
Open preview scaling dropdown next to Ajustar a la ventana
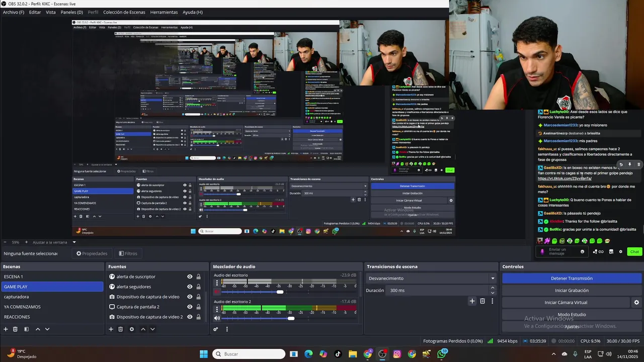click(x=74, y=242)
